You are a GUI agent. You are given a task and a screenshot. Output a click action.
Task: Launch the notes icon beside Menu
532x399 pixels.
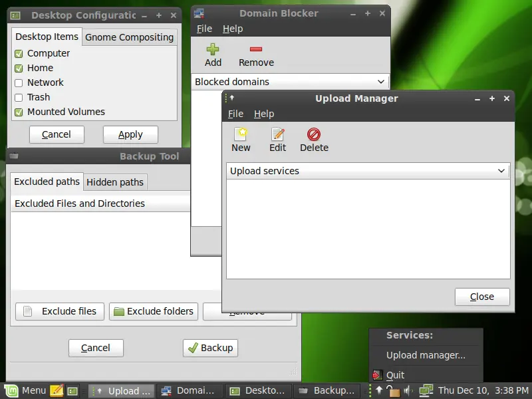[57, 391]
